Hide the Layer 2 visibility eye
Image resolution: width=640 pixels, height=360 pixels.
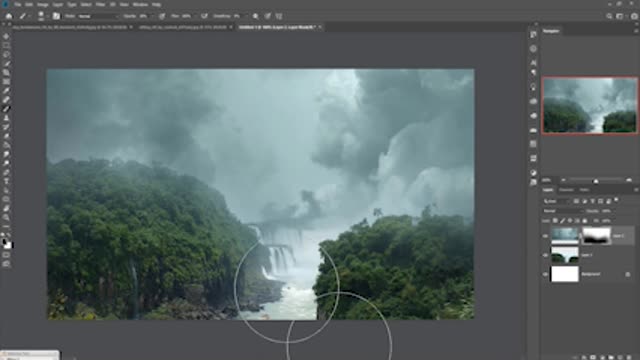coord(546,236)
